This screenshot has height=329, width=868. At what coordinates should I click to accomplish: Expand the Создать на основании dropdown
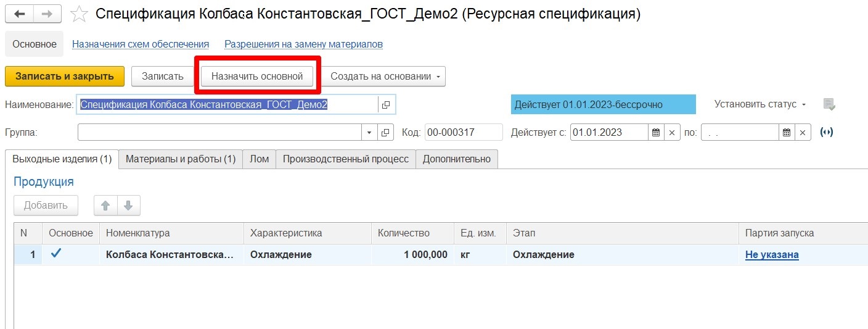click(x=386, y=77)
